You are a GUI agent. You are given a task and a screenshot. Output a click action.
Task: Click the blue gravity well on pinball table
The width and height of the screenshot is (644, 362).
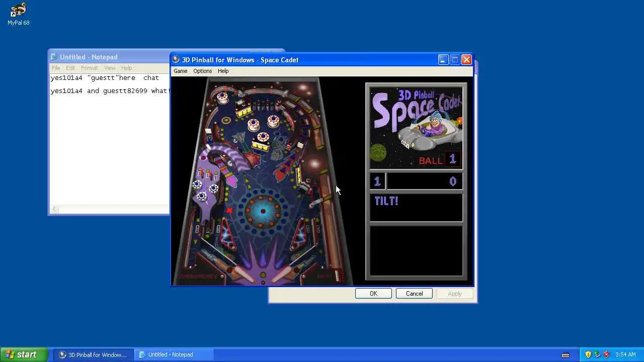pos(263,211)
